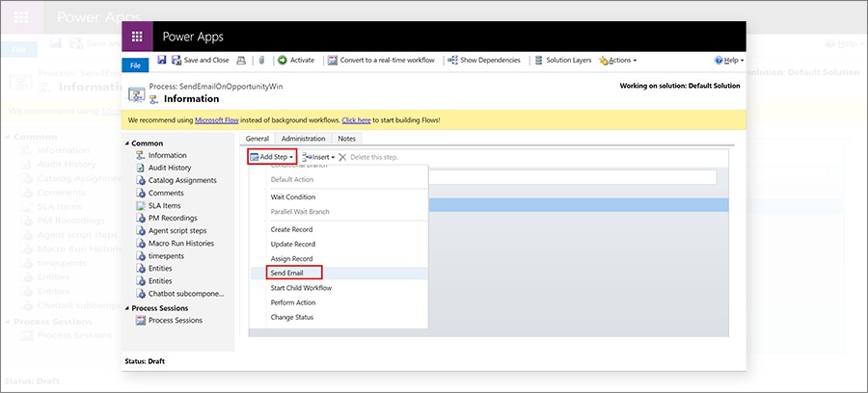868x393 pixels.
Task: Select Information in the sidebar
Action: [167, 155]
